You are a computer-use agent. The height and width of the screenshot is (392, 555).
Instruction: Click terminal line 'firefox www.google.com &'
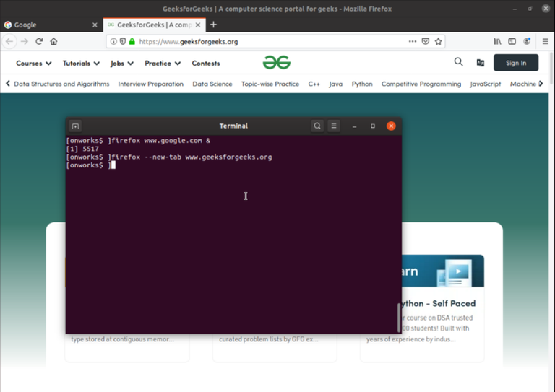(160, 141)
